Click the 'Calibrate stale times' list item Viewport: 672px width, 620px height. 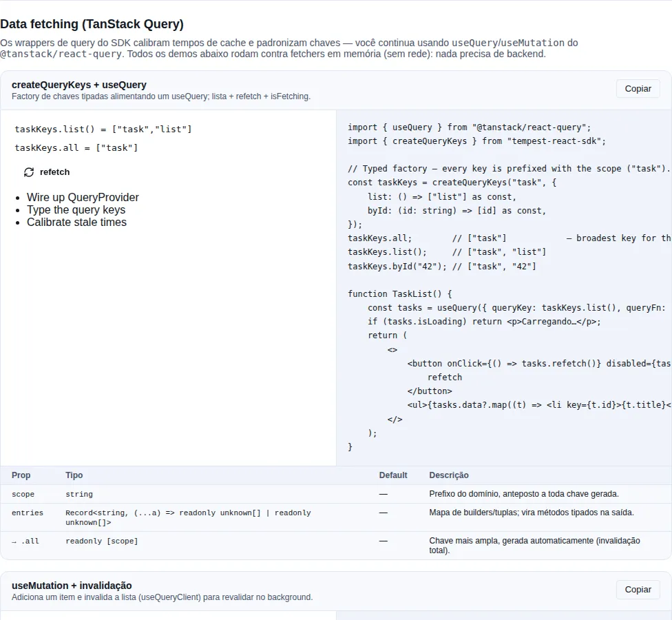pos(76,222)
